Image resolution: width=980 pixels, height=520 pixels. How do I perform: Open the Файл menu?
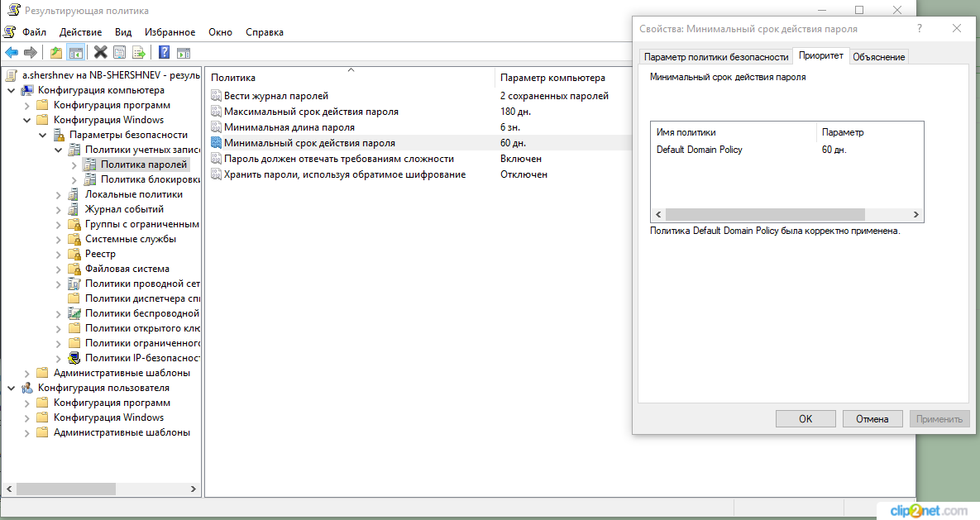point(35,32)
